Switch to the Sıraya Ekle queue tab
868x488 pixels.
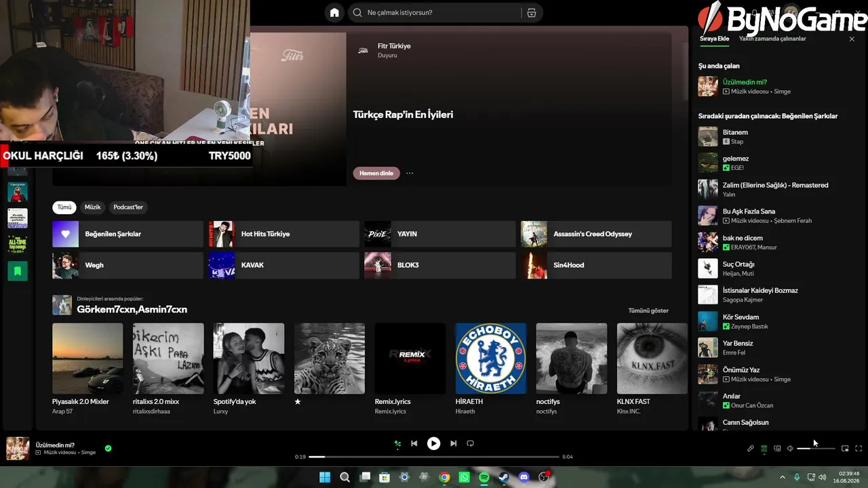pyautogui.click(x=714, y=39)
